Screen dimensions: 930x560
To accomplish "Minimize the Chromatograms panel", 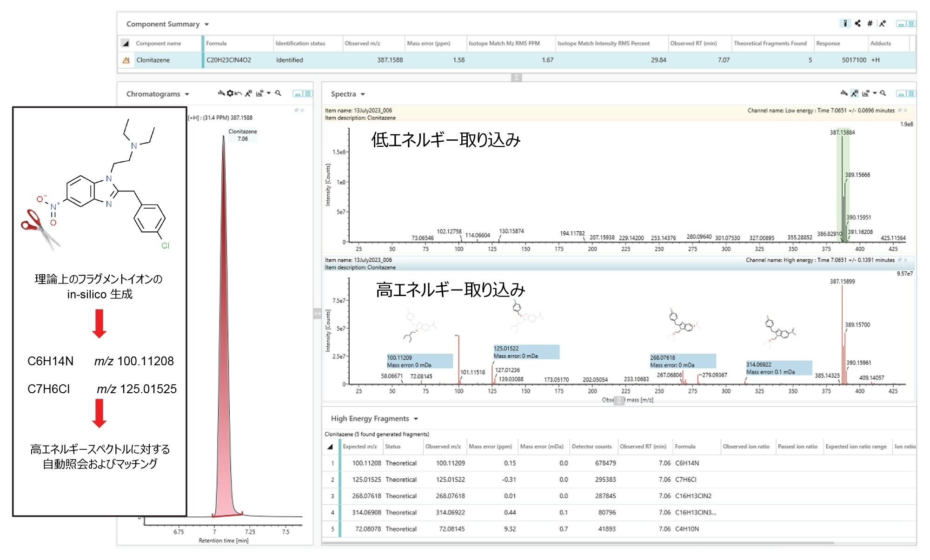I will [297, 94].
